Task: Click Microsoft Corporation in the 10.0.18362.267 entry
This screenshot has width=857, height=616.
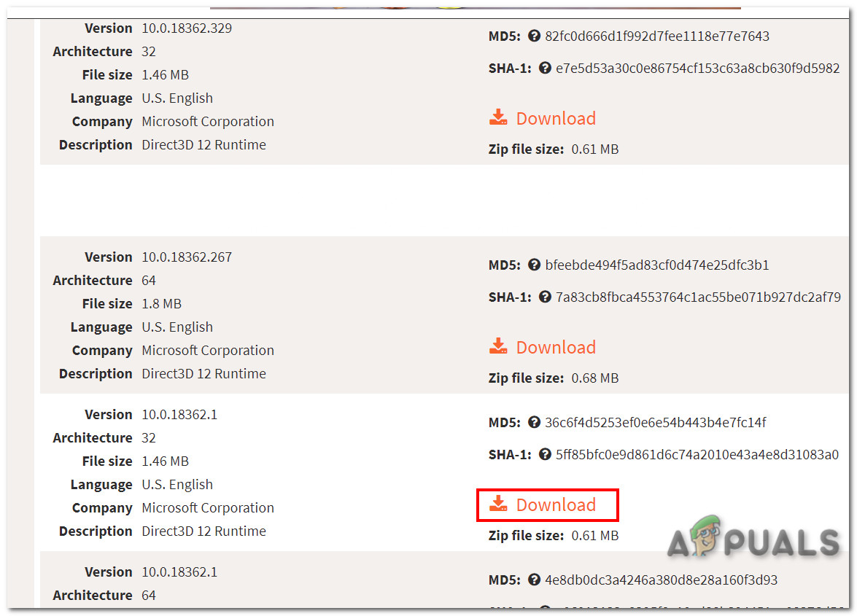Action: click(x=208, y=350)
